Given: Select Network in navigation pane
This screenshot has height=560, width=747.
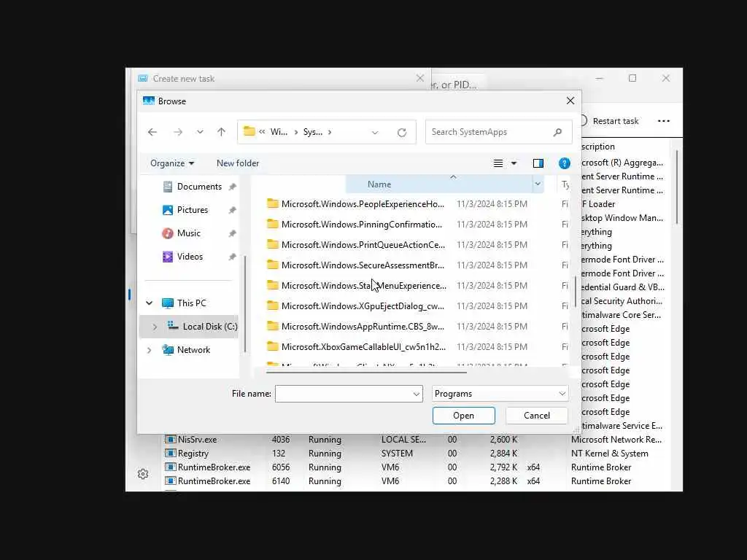Looking at the screenshot, I should click(193, 350).
